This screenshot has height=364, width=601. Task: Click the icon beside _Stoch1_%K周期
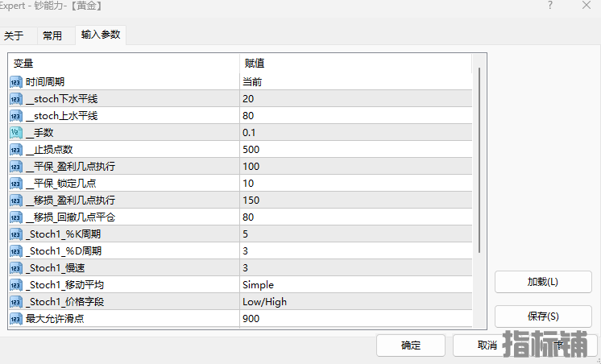click(x=16, y=234)
